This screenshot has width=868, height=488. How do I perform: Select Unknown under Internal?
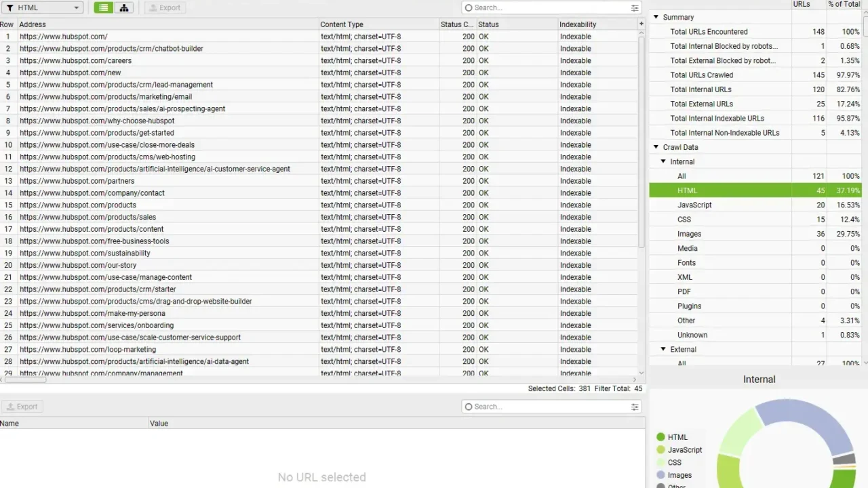point(755,335)
